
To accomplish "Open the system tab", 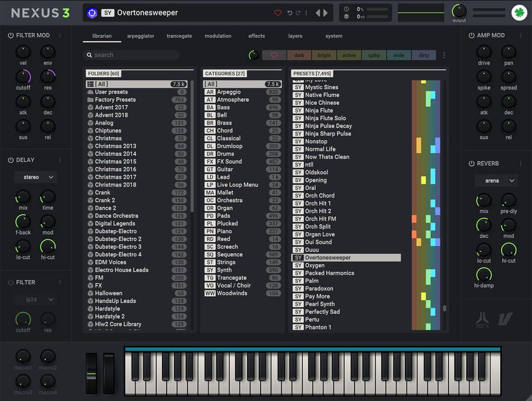I will (334, 36).
